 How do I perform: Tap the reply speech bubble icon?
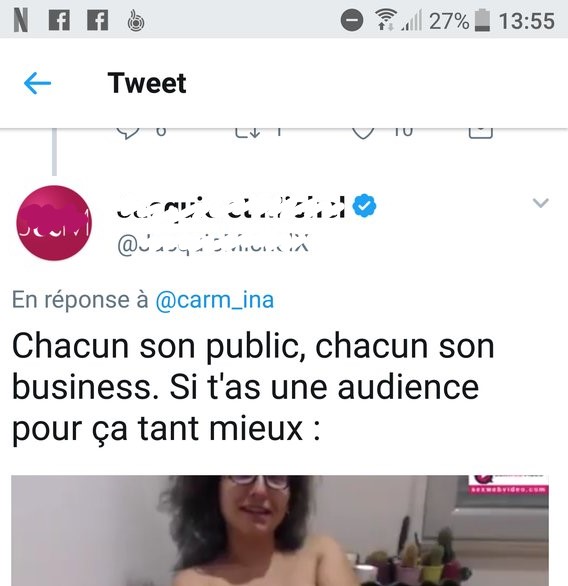click(x=128, y=133)
